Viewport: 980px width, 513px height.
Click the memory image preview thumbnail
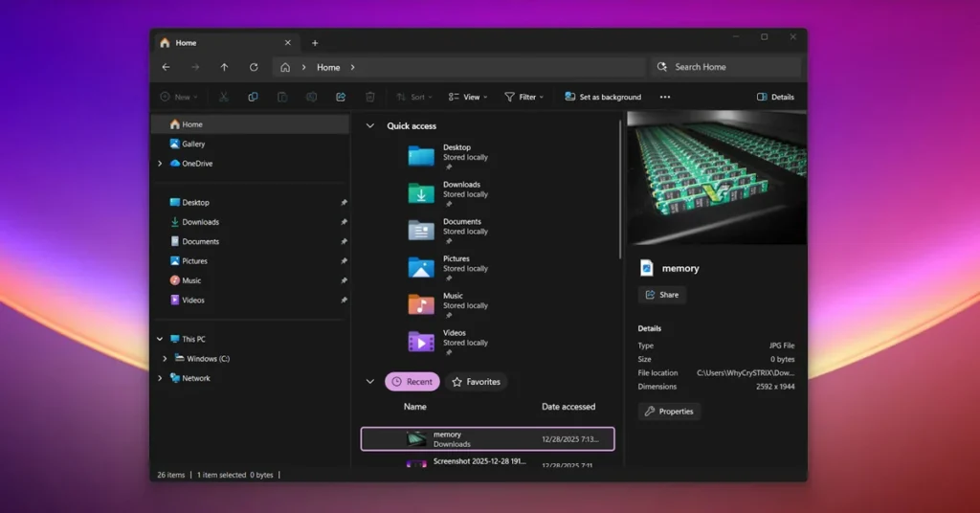pyautogui.click(x=717, y=177)
